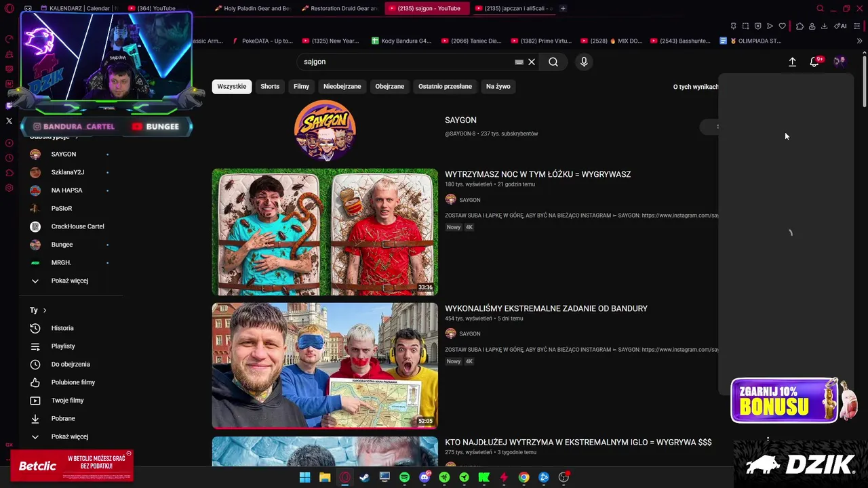
Task: Play the WYTRZYMASZ NOC W TYM ŁÓŻKU thumbnail
Action: click(x=325, y=232)
